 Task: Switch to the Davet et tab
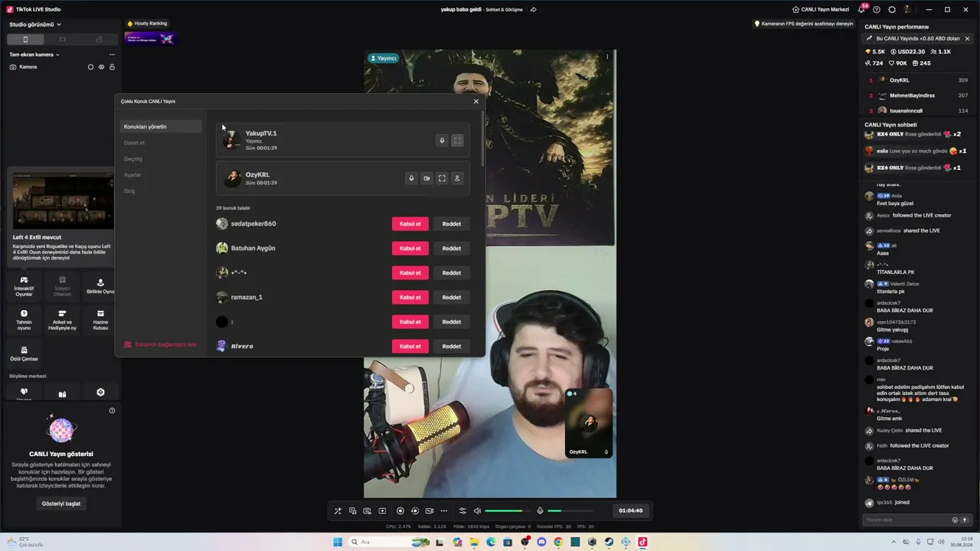click(134, 142)
